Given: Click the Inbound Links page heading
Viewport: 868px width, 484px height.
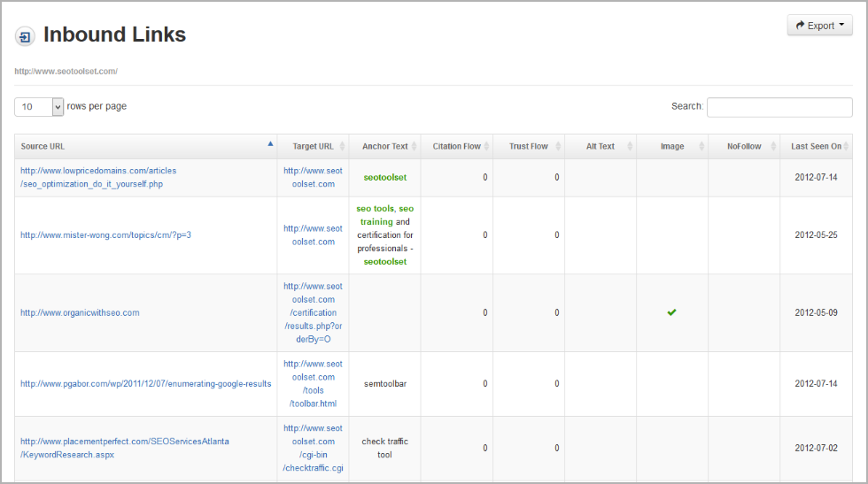Looking at the screenshot, I should click(114, 35).
